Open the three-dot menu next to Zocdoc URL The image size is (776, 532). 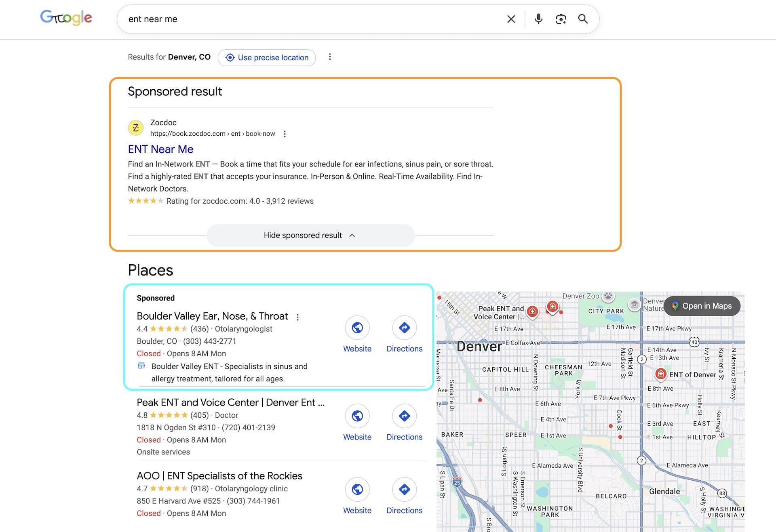click(x=285, y=133)
